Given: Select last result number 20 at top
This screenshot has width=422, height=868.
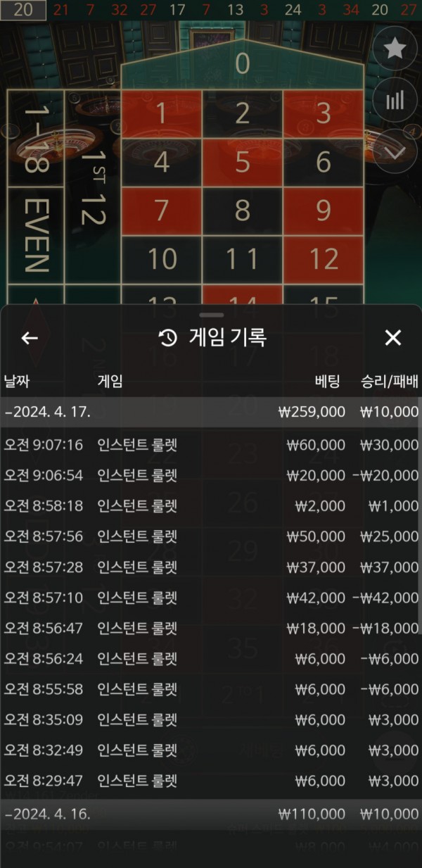Looking at the screenshot, I should pyautogui.click(x=23, y=10).
